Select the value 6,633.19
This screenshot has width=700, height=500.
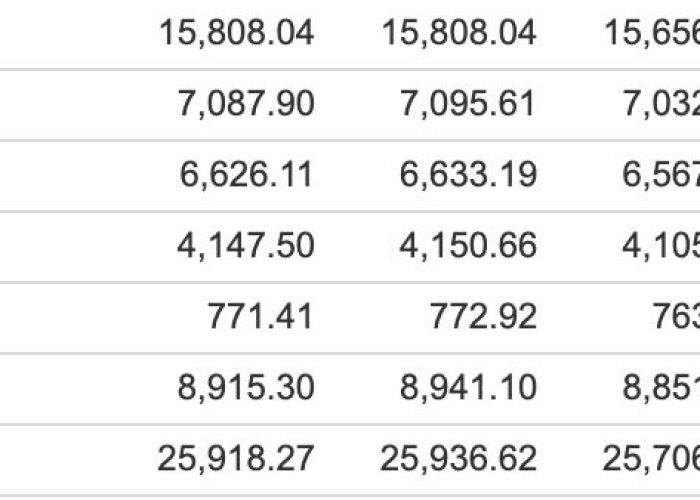pyautogui.click(x=468, y=175)
